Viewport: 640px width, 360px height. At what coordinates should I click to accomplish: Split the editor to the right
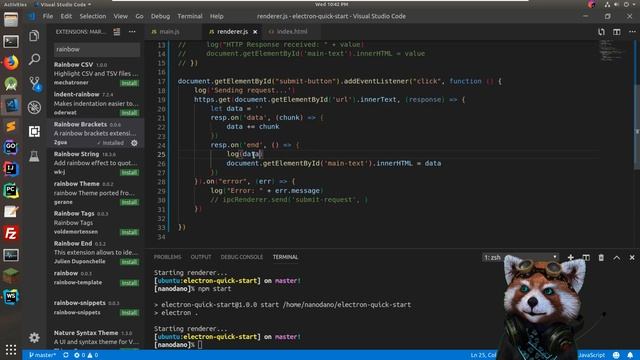click(x=617, y=31)
